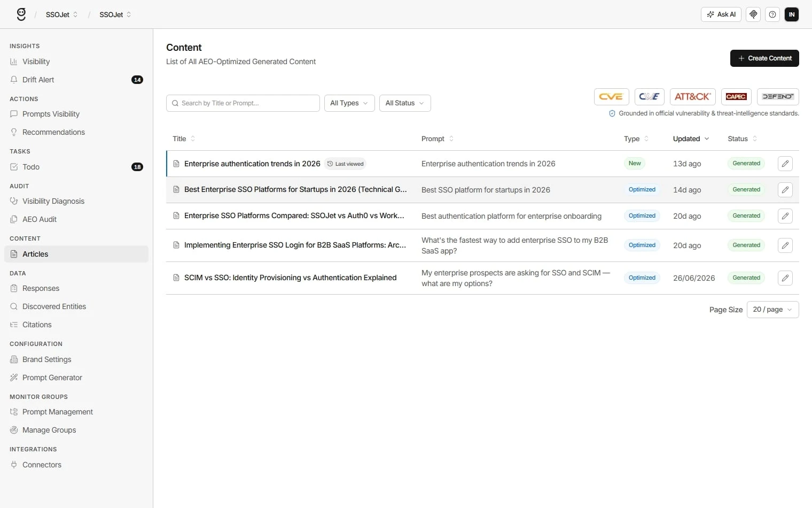Click the CAPEC standard badge
Screen dimensions: 812x508
pyautogui.click(x=736, y=97)
